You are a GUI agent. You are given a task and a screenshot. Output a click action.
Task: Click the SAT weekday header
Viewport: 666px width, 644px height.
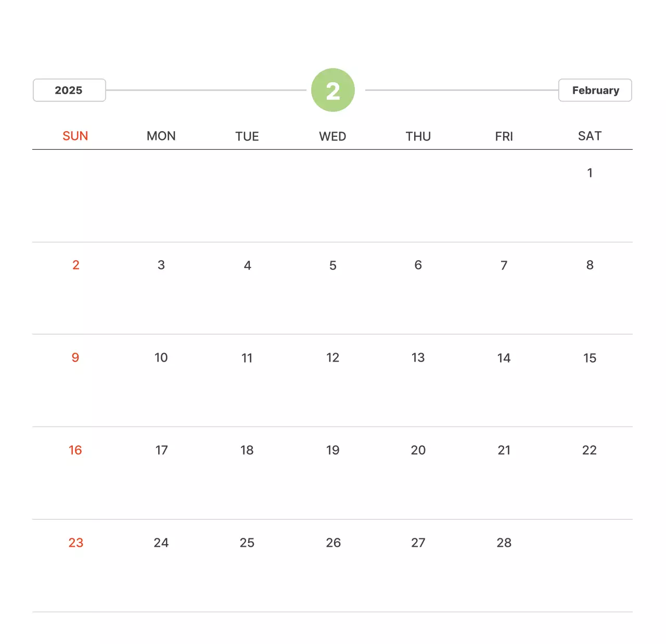(590, 136)
